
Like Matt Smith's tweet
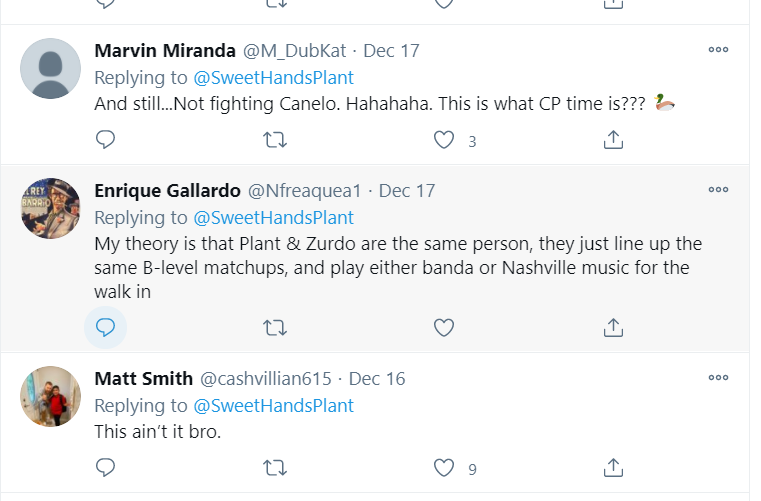tap(444, 467)
